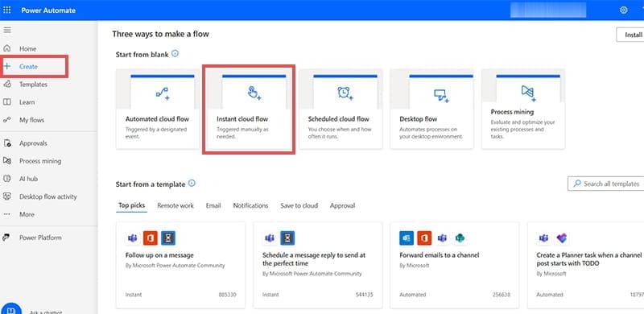The height and width of the screenshot is (314, 644).
Task: Choose Automated cloud flow title
Action: click(157, 119)
